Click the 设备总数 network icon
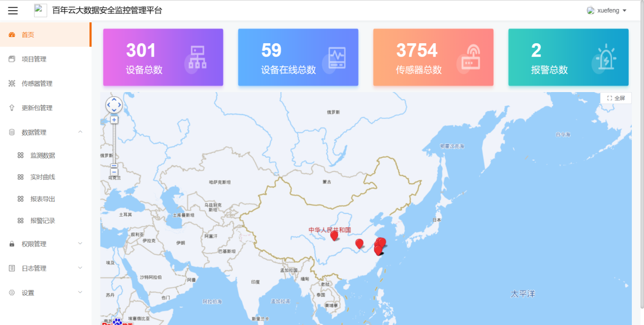This screenshot has height=325, width=644. 197,57
